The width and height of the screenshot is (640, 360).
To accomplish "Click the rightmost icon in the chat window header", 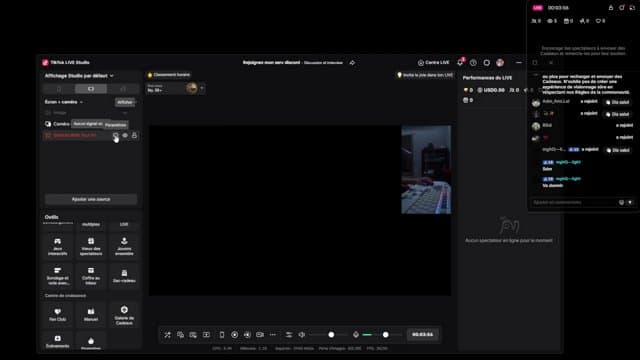I will pyautogui.click(x=632, y=8).
